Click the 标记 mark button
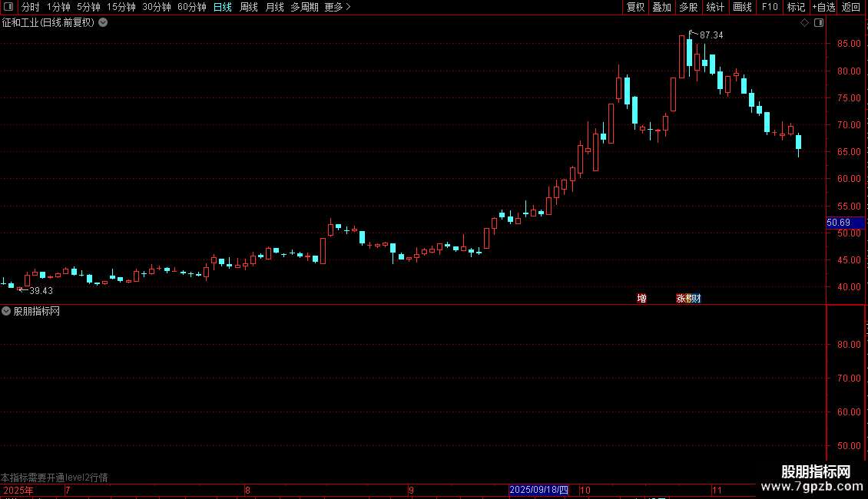 click(x=796, y=7)
